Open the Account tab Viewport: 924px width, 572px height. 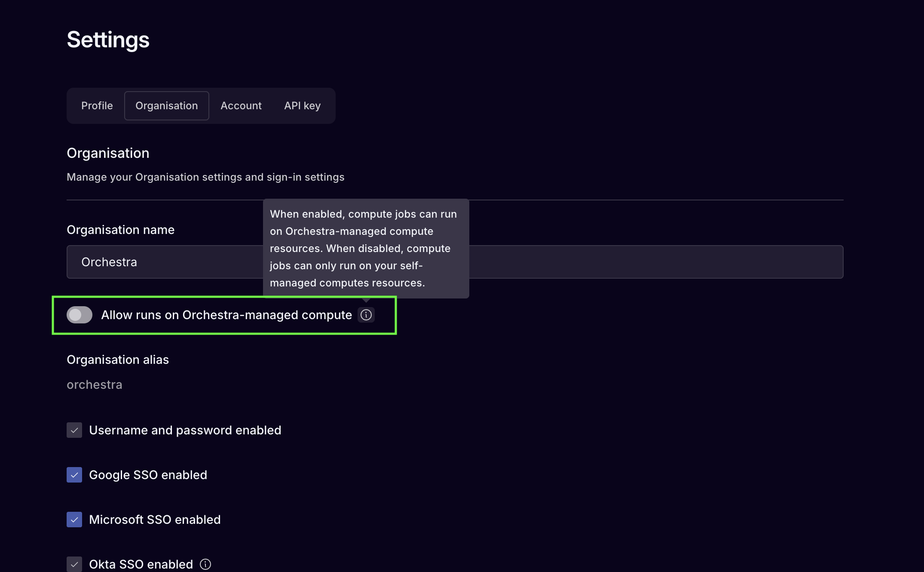point(241,106)
